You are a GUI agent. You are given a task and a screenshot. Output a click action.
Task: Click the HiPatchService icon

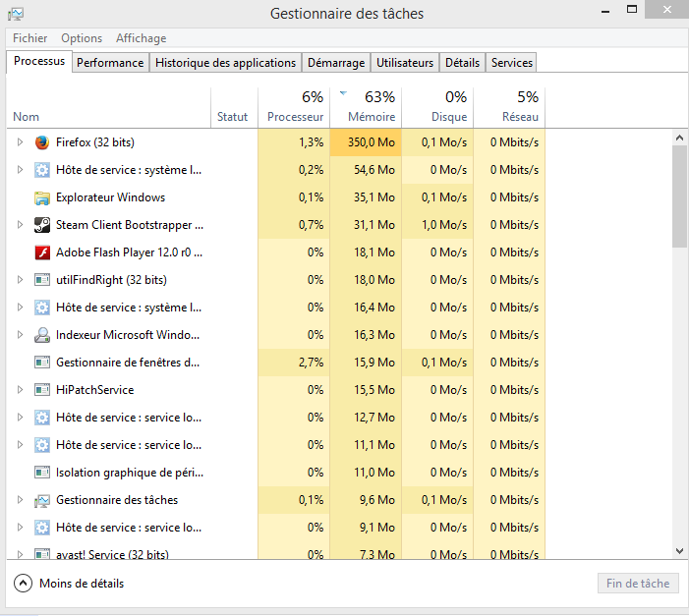pos(42,390)
